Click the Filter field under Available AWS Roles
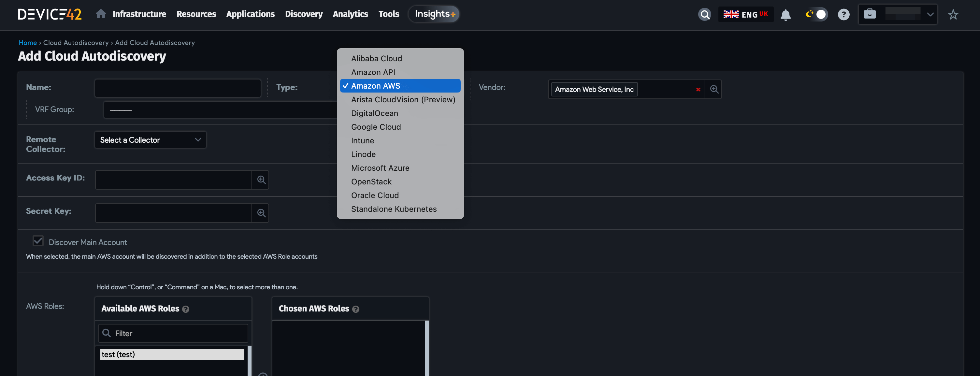This screenshot has width=980, height=376. 173,333
